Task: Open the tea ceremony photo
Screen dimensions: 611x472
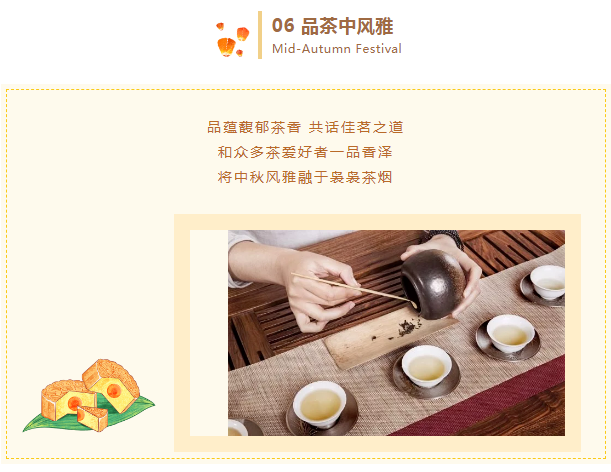Action: tap(396, 333)
